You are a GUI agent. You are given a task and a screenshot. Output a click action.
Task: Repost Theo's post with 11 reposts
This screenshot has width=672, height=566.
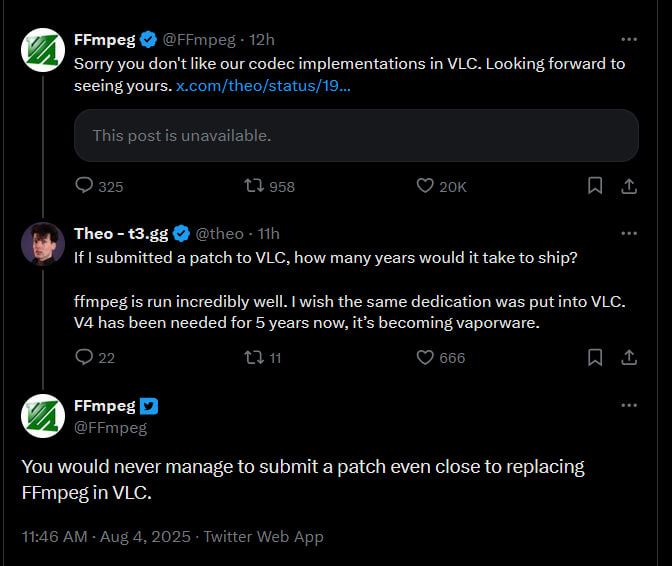coord(255,357)
